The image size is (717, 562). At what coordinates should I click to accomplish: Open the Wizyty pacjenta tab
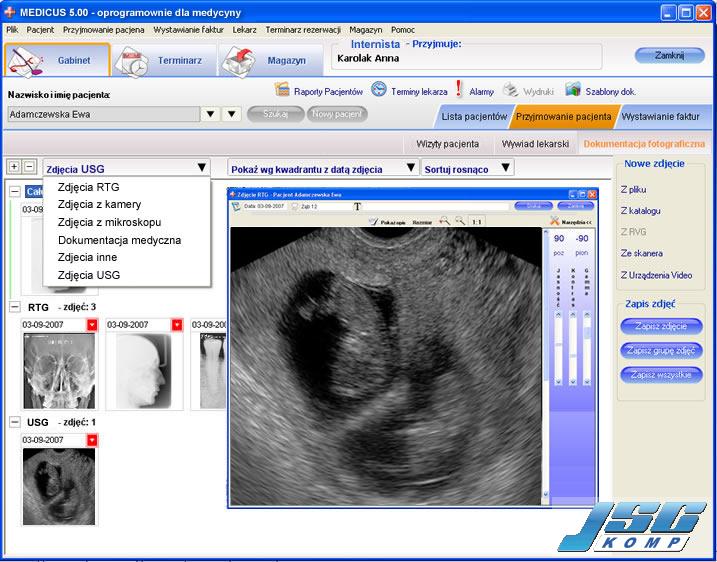coord(447,144)
